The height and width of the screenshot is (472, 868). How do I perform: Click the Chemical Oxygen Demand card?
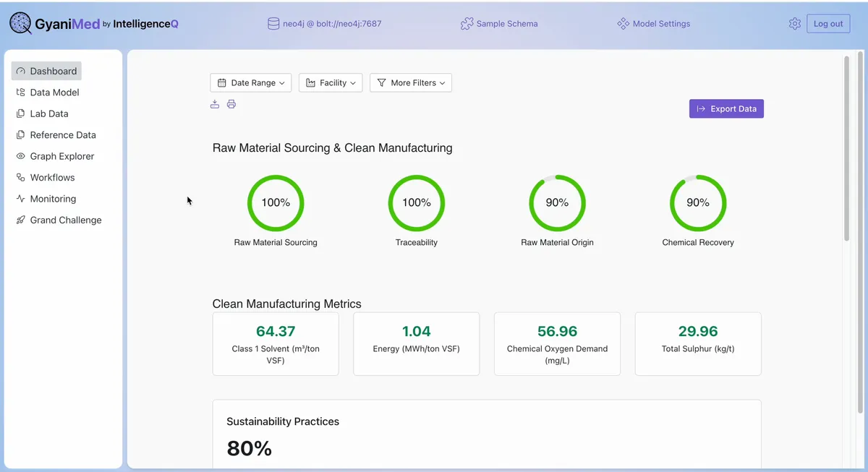pos(557,344)
